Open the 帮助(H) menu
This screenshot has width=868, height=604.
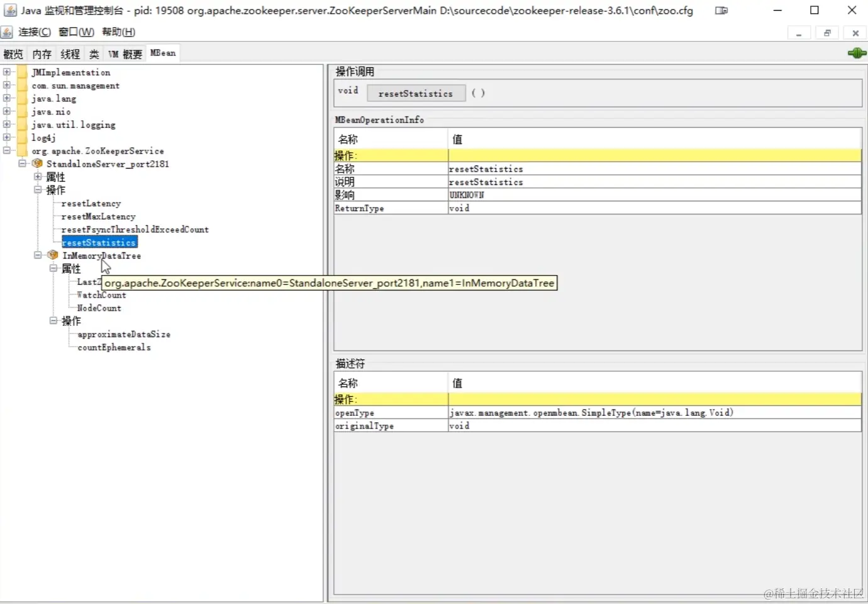(118, 32)
